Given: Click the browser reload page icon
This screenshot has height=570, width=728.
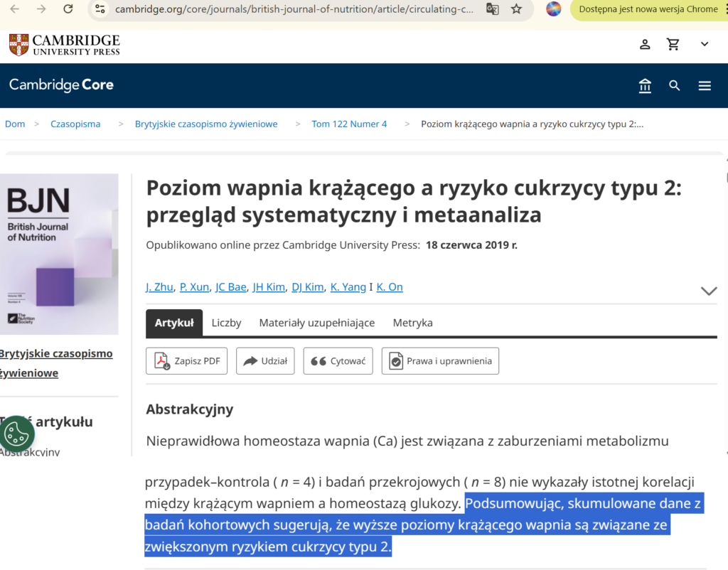Looking at the screenshot, I should (x=68, y=9).
